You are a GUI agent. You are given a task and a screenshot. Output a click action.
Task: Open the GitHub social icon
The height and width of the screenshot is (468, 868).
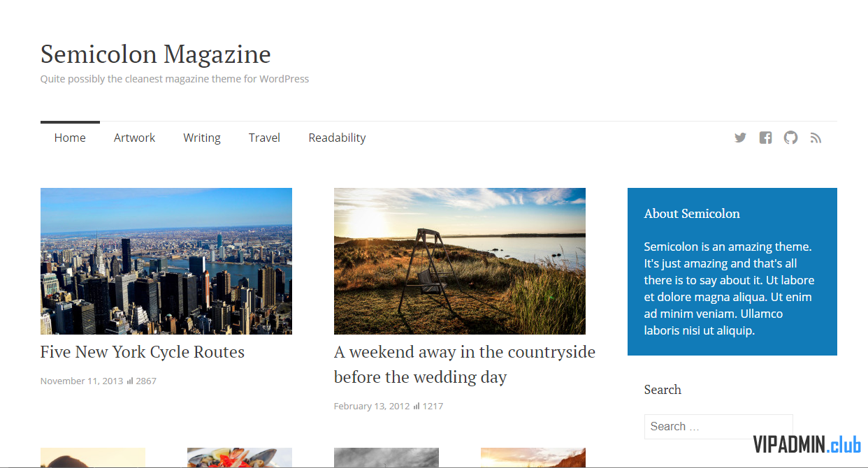click(x=790, y=138)
